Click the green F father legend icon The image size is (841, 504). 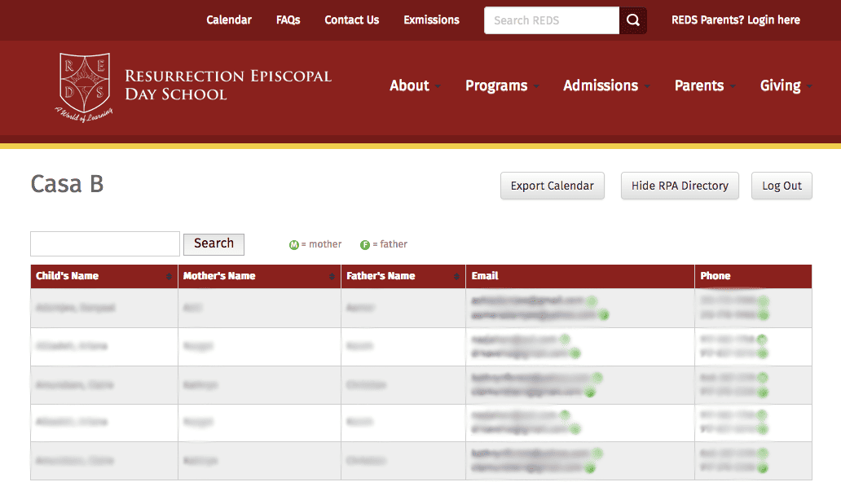pos(365,245)
